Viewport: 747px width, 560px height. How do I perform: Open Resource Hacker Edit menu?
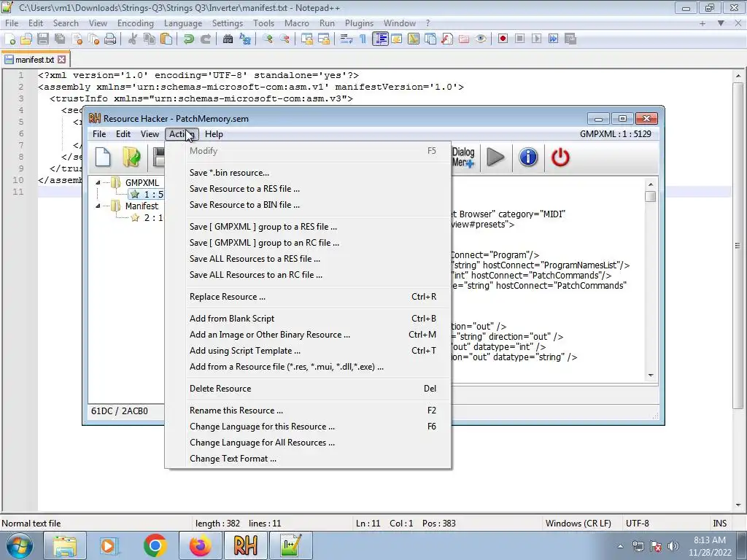pos(123,134)
